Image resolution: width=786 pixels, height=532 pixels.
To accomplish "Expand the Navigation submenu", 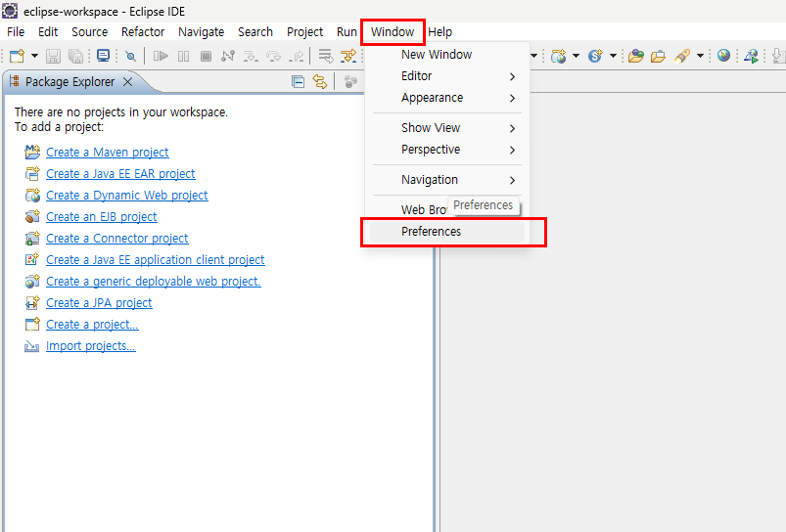I will 447,179.
